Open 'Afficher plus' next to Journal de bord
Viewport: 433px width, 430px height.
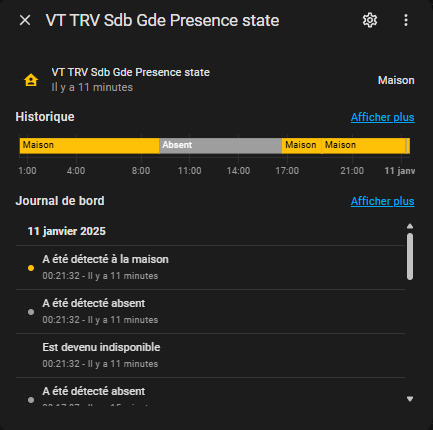pos(382,201)
